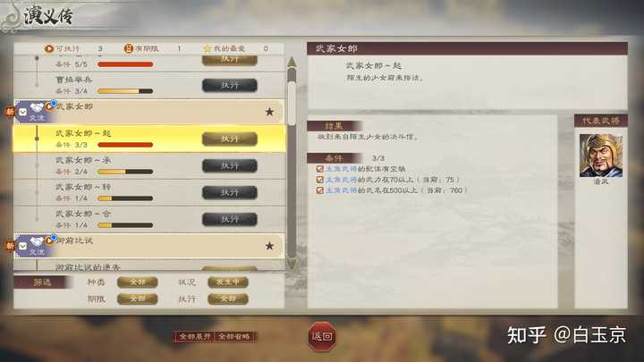Collapse the 武家女郎 event group chevron

click(x=23, y=112)
